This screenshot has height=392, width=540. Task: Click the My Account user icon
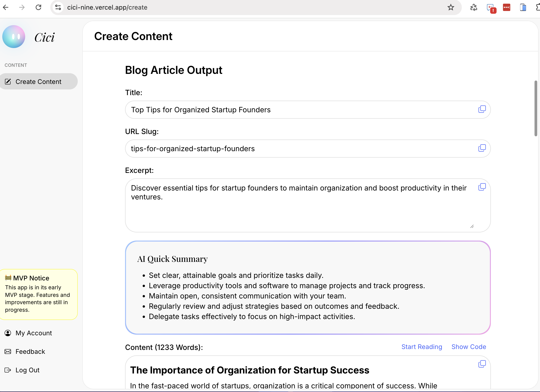click(8, 333)
